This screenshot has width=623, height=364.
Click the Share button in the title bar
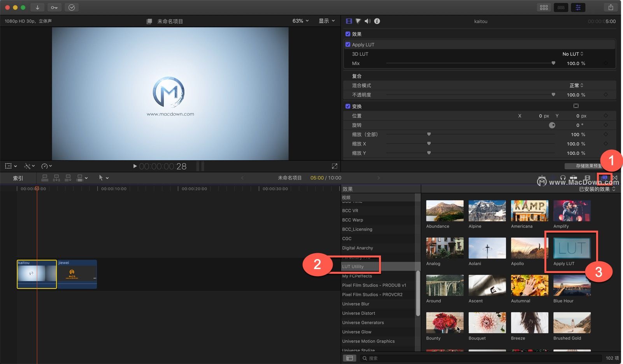(x=611, y=7)
